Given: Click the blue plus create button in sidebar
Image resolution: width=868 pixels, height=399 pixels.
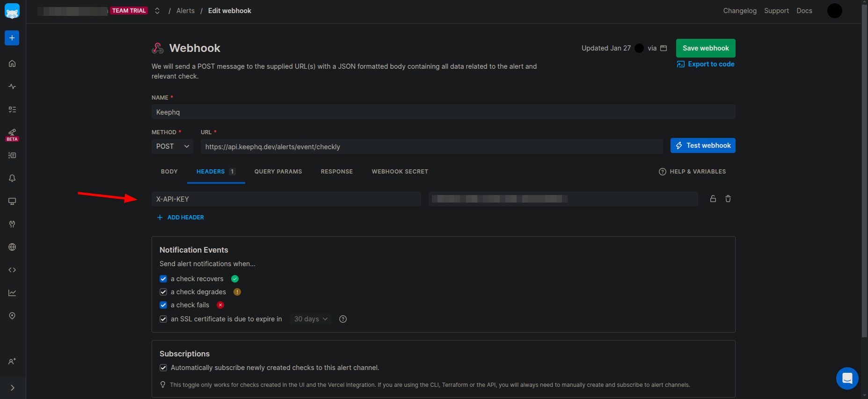Looking at the screenshot, I should click(x=12, y=38).
